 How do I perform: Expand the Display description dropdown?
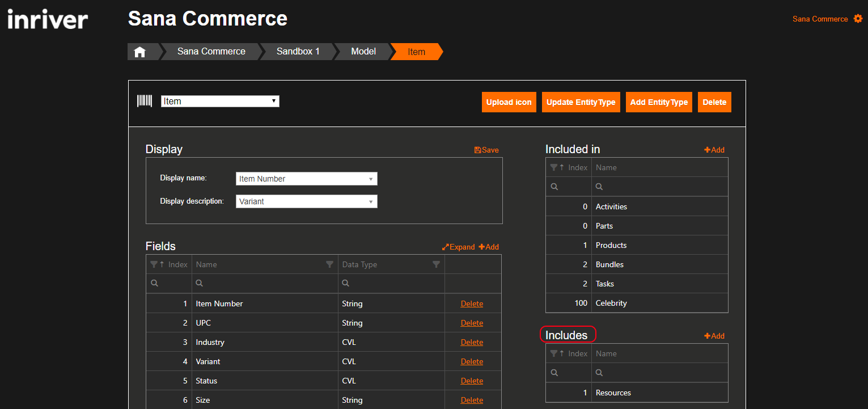point(307,201)
